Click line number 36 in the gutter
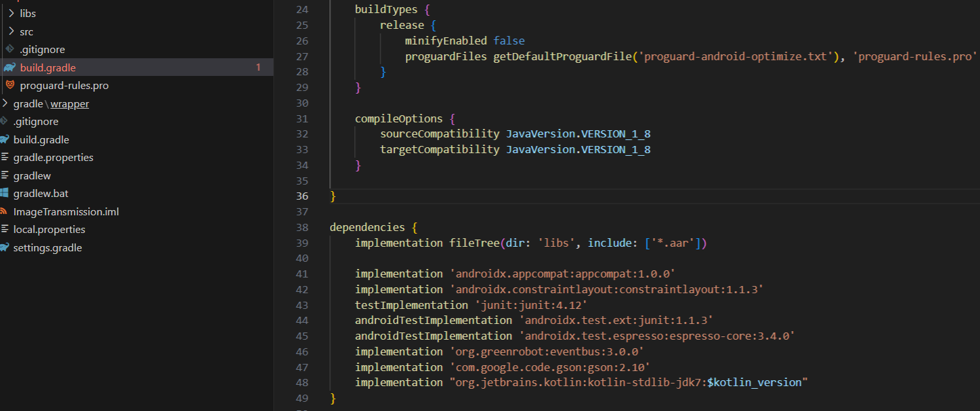The width and height of the screenshot is (980, 411). click(x=301, y=196)
